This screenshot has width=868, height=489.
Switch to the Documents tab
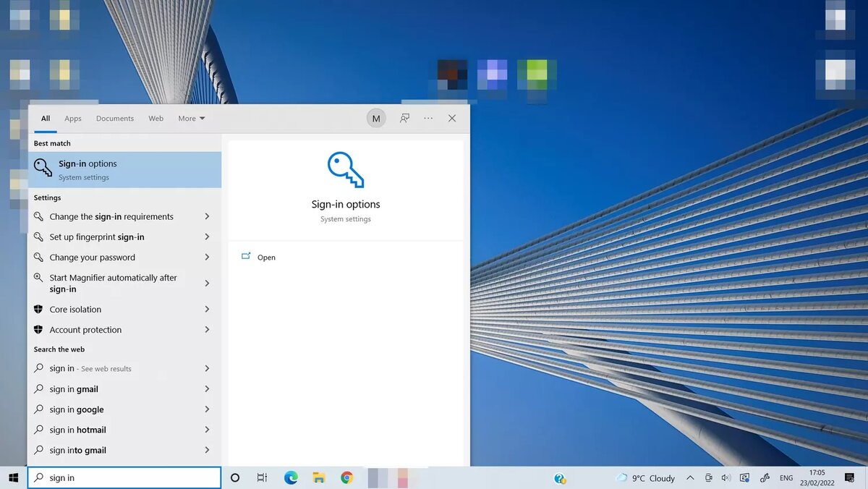point(115,119)
